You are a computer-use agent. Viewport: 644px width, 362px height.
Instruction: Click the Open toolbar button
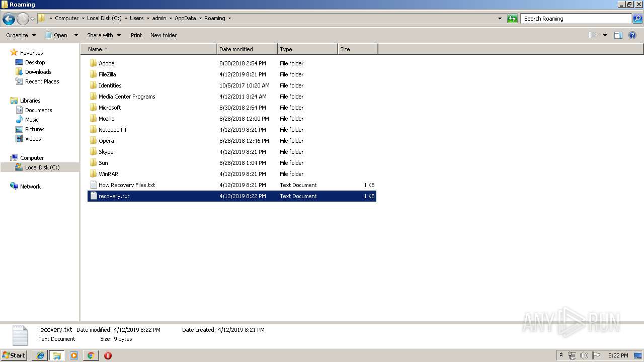(x=57, y=35)
